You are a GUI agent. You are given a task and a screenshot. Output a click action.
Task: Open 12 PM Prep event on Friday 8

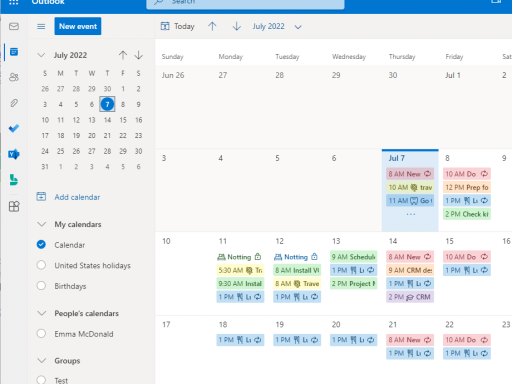[x=467, y=187]
